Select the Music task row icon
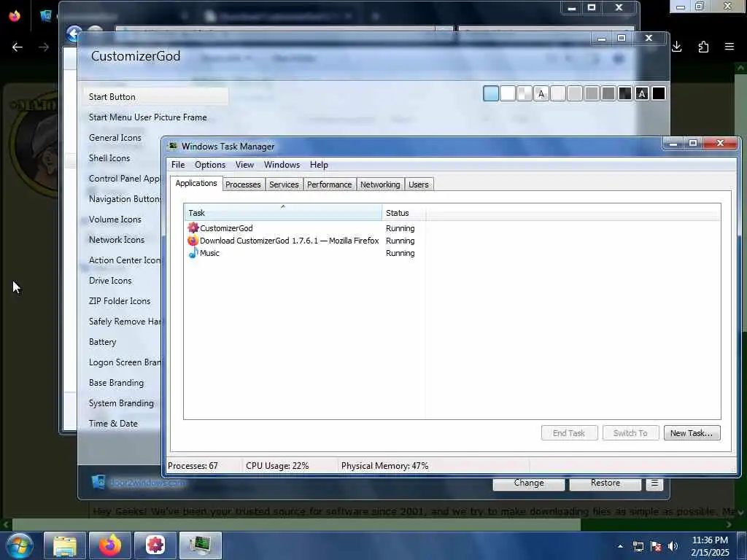Screen dimensions: 747x560 [x=193, y=253]
